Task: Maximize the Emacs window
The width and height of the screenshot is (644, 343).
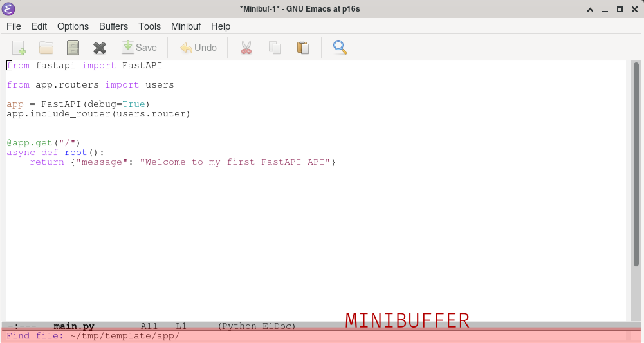Action: coord(620,9)
